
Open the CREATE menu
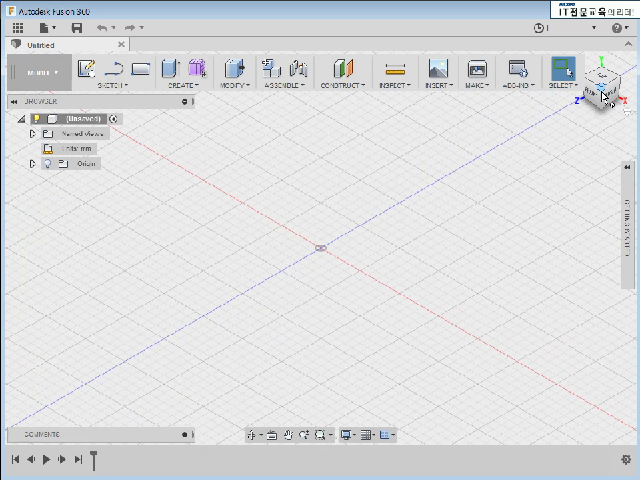point(183,85)
